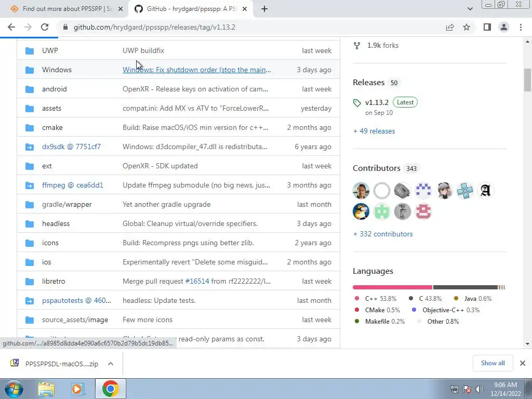Bookmark this page with the star icon
Image resolution: width=532 pixels, height=399 pixels.
click(467, 27)
